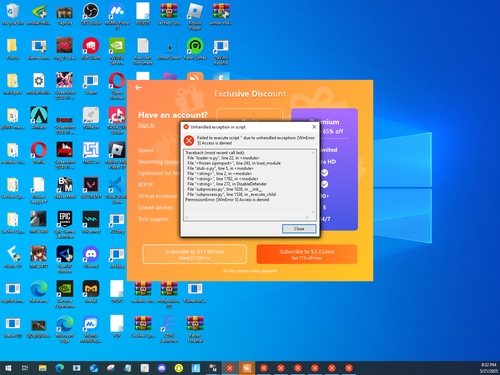Viewport: 500px width, 375px height.
Task: Click the 'Linked devices' feature text
Action: (x=156, y=207)
